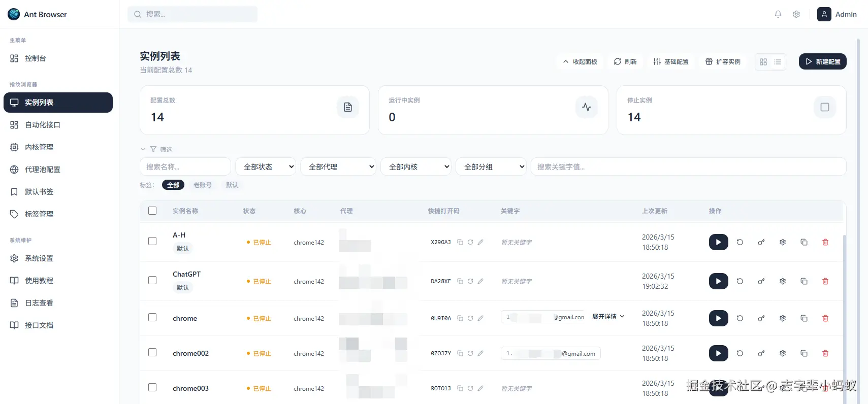
Task: Copy quick-open code 0ZOJ7Y
Action: (x=460, y=353)
